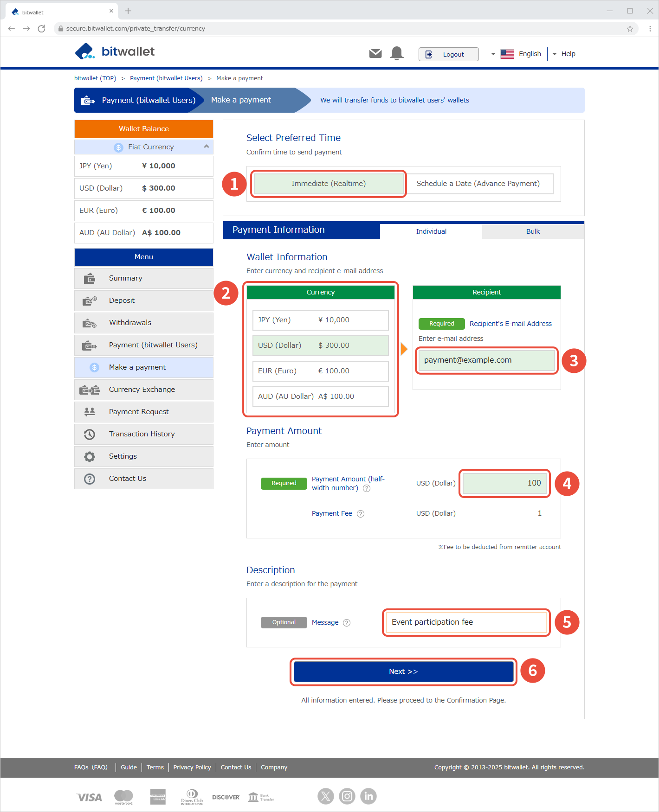Screen dimensions: 659x812
Task: Open Contact Us footer link
Action: click(236, 767)
